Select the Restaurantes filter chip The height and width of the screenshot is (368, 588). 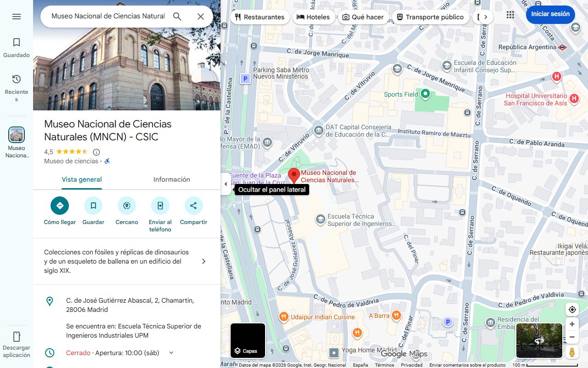(260, 17)
